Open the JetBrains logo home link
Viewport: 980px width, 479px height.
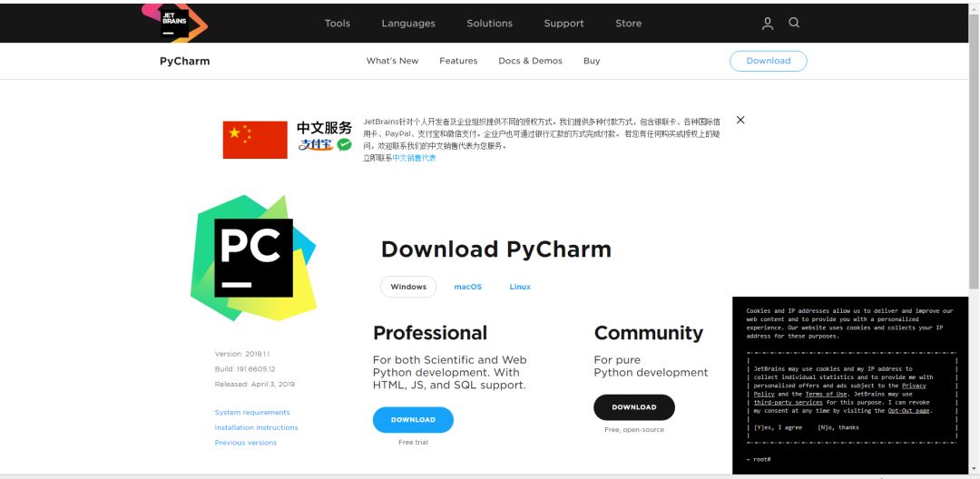tap(174, 23)
